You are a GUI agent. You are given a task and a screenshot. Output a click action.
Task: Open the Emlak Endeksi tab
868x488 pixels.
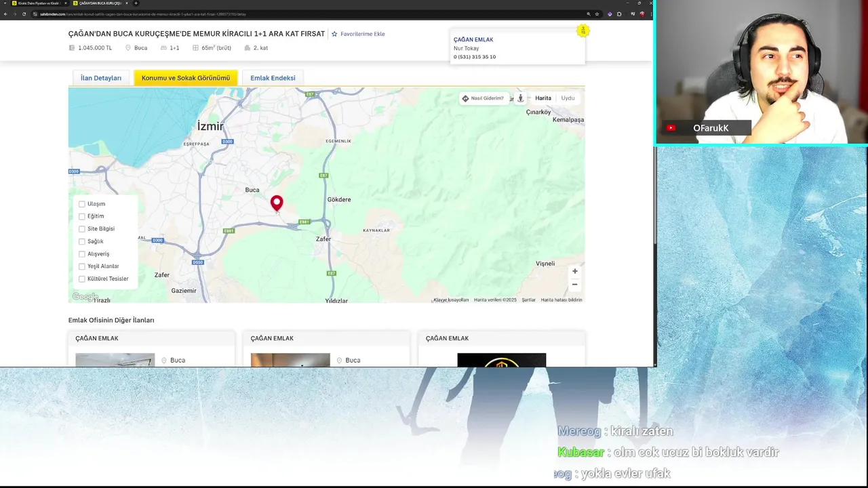coord(273,78)
